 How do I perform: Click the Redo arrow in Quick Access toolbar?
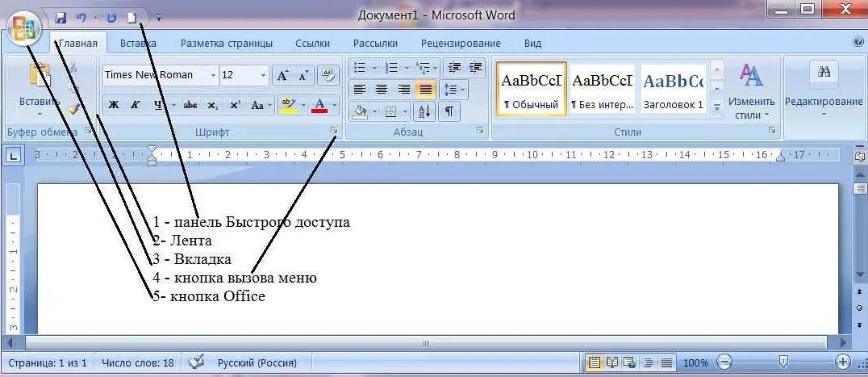[x=111, y=18]
